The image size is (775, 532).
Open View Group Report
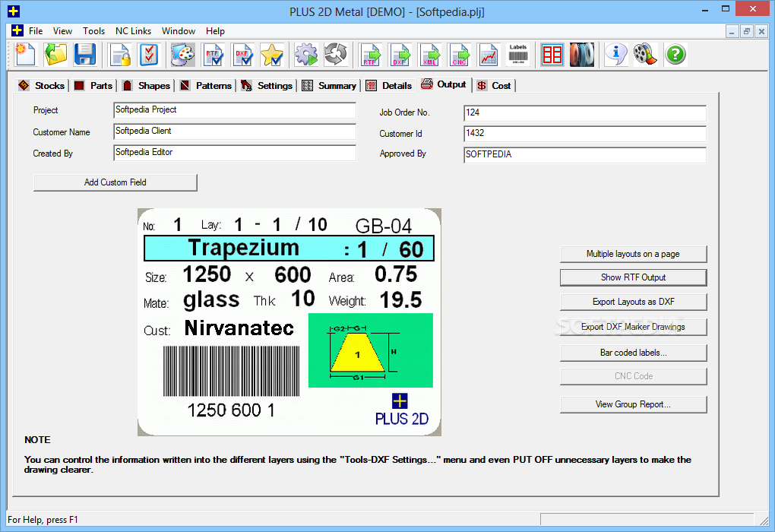633,404
